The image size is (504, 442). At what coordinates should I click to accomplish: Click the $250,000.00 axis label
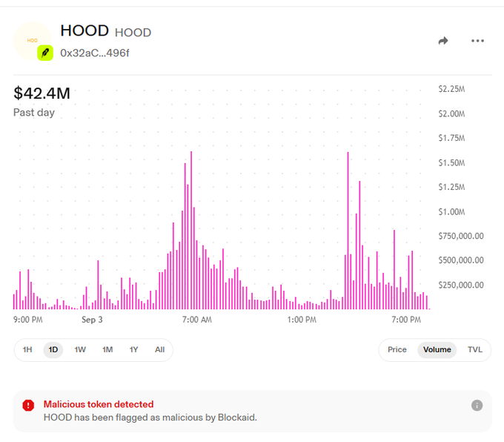(461, 285)
